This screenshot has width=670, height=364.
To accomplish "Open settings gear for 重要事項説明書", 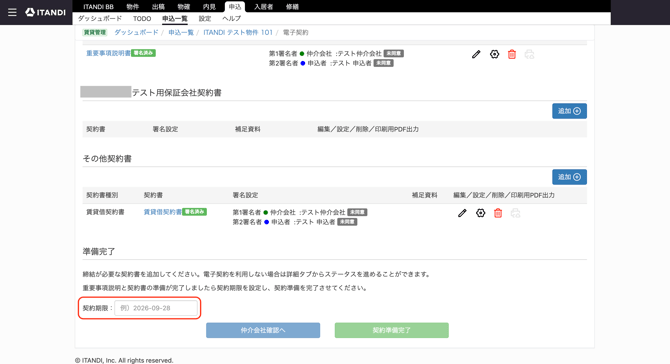I will click(x=494, y=54).
